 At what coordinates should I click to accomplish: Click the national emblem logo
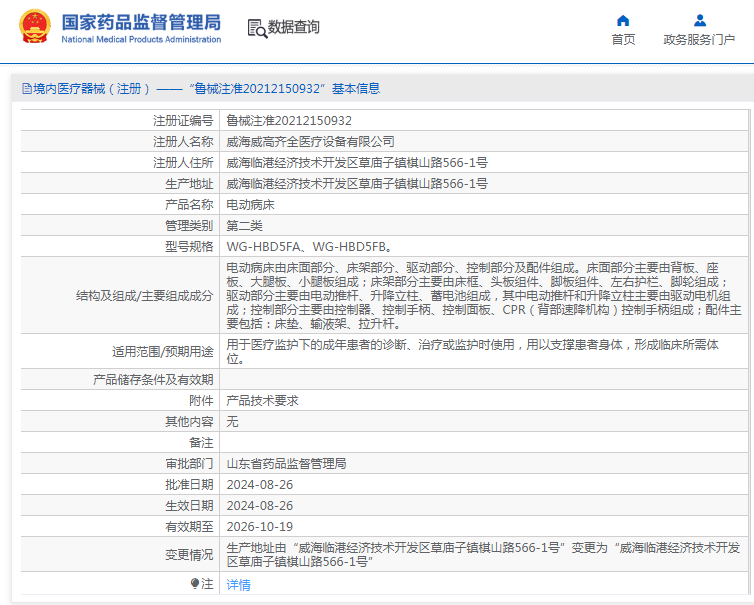tap(35, 26)
